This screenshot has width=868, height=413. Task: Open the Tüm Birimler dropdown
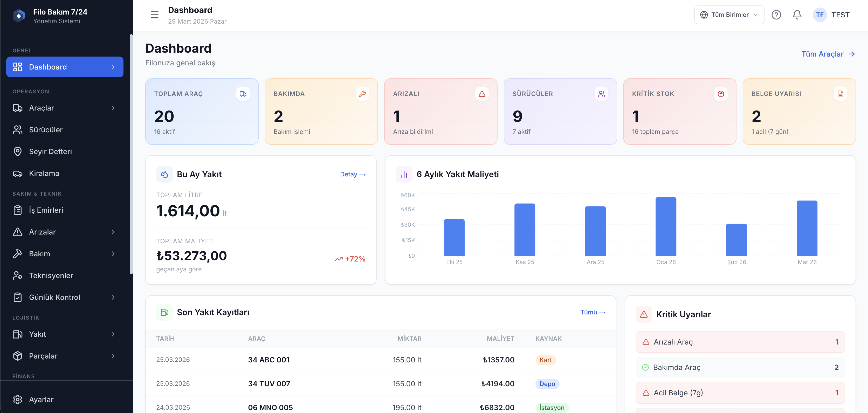(x=729, y=15)
